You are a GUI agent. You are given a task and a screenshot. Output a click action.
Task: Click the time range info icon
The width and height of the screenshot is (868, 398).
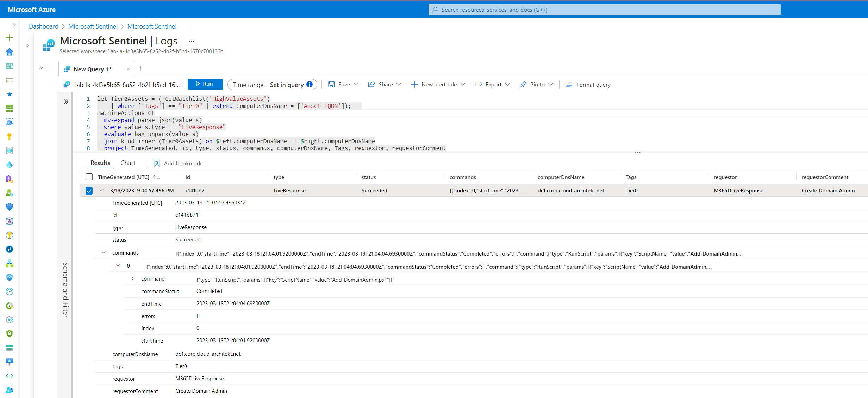[310, 84]
